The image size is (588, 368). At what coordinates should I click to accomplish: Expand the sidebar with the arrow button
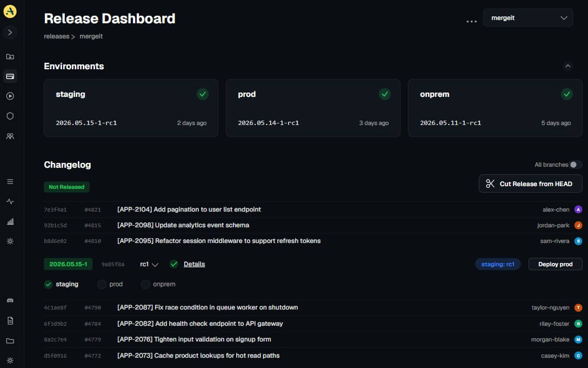click(10, 32)
